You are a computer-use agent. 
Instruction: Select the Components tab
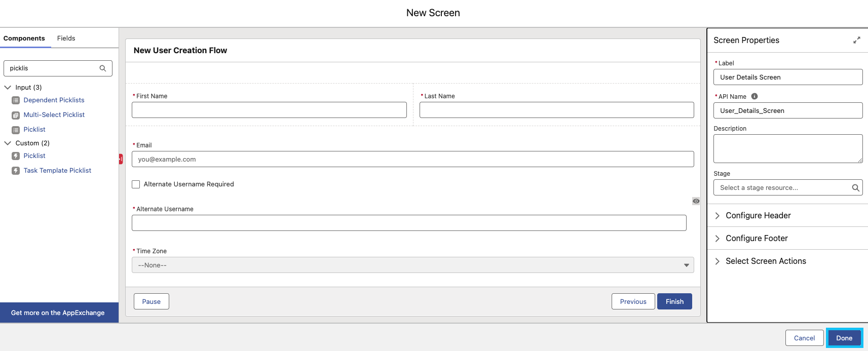pyautogui.click(x=24, y=38)
